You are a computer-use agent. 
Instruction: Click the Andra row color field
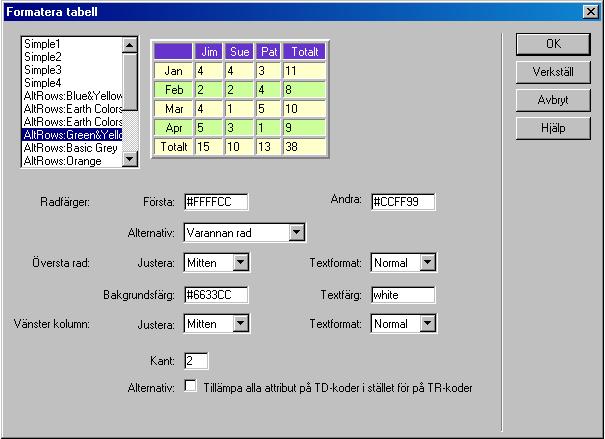(403, 202)
